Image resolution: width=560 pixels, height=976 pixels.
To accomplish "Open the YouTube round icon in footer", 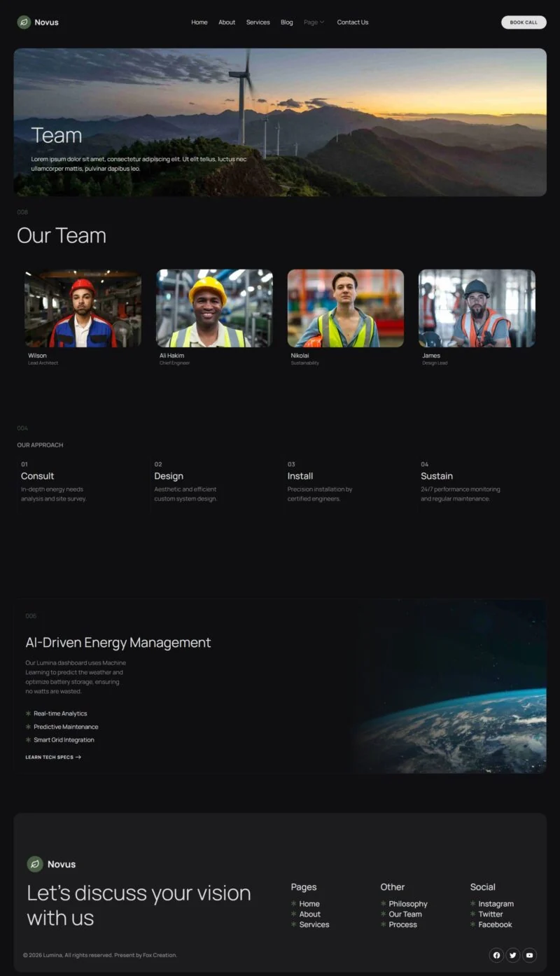I will [x=530, y=955].
